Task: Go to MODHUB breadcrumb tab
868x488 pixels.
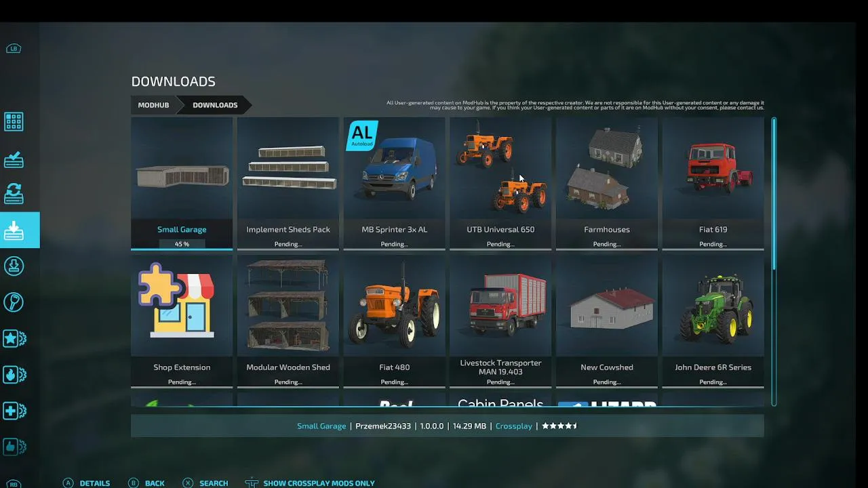Action: point(153,105)
